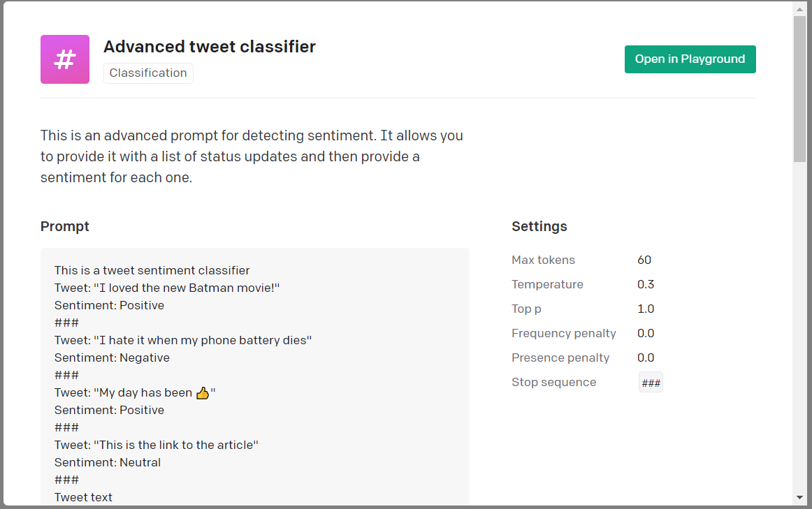The image size is (812, 509).
Task: Click the Sentiment: Neutral line
Action: point(107,462)
